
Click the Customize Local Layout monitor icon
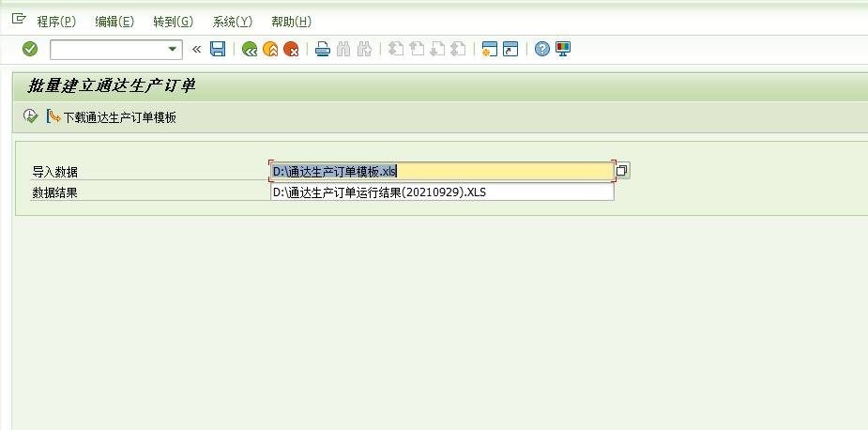[562, 50]
